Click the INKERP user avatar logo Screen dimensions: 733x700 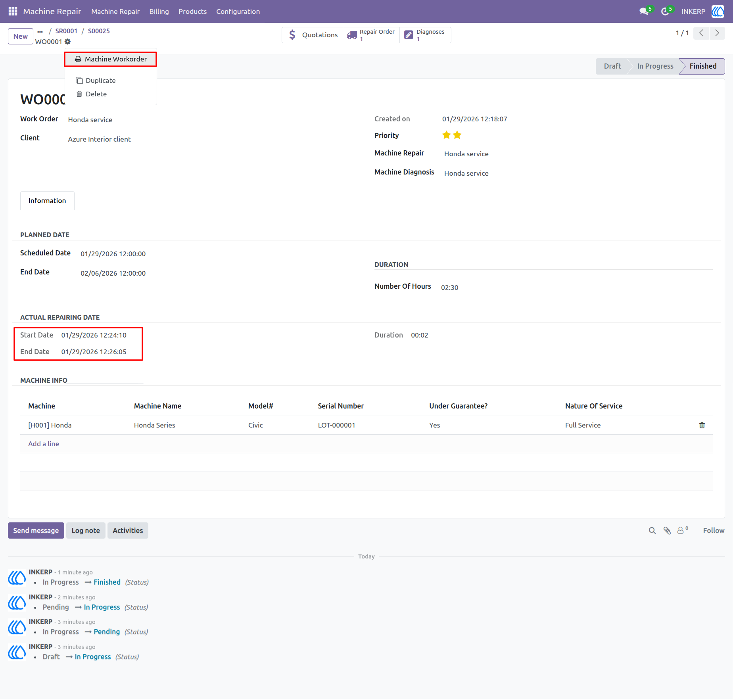pyautogui.click(x=718, y=12)
